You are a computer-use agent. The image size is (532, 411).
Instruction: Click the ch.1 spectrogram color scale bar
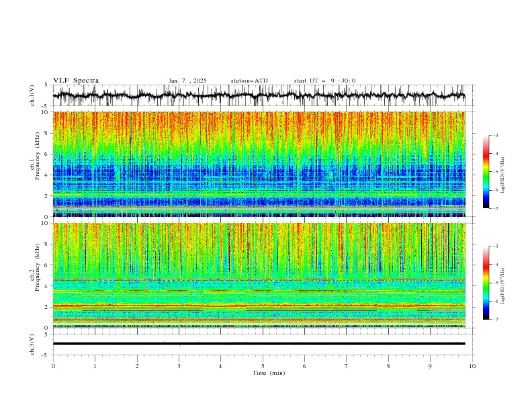point(486,172)
